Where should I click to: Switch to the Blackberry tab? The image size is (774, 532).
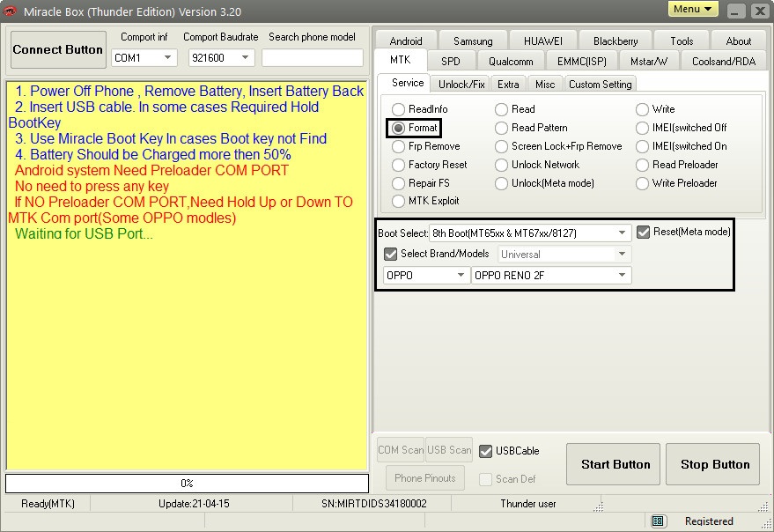pos(616,41)
